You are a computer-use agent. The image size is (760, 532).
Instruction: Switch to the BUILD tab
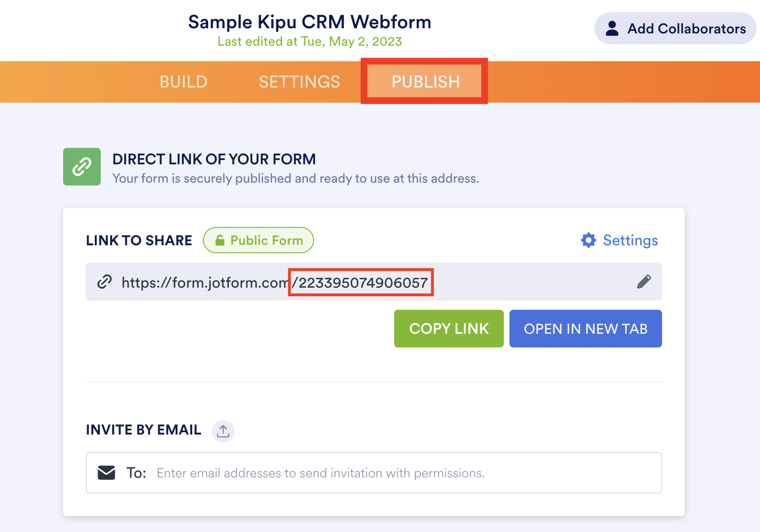click(x=184, y=82)
